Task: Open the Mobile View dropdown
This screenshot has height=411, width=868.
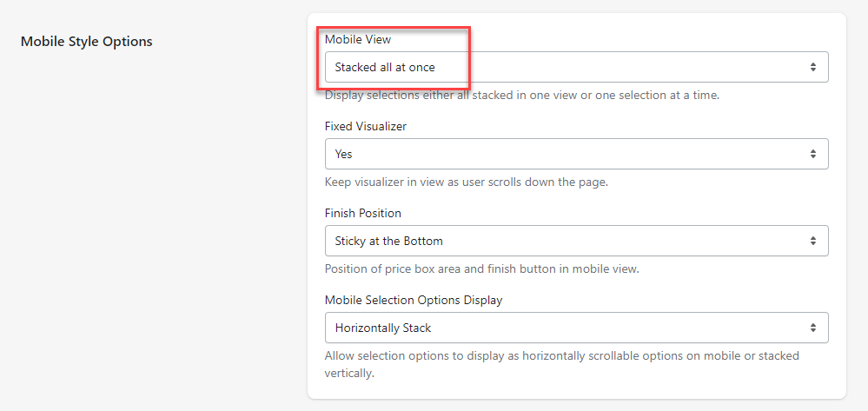Action: pyautogui.click(x=576, y=67)
